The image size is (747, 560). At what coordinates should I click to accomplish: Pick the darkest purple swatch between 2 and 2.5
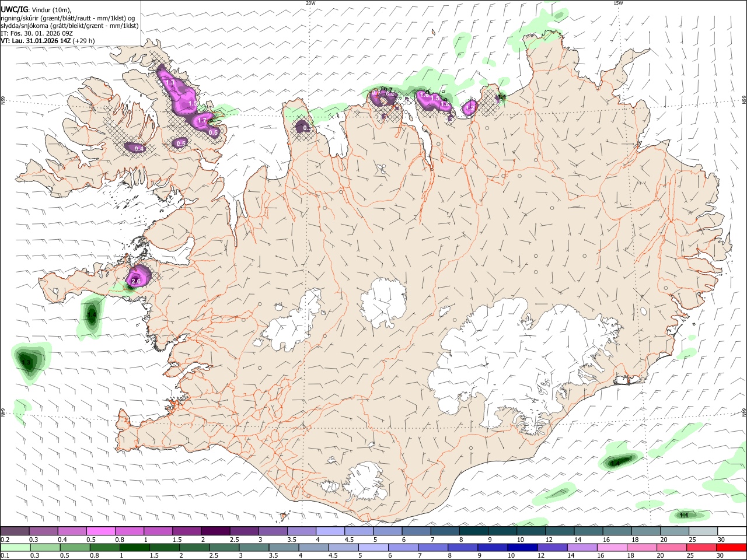(x=215, y=531)
